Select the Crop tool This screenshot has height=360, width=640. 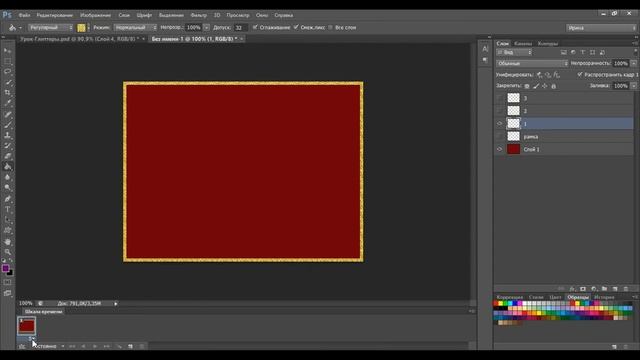(x=7, y=93)
